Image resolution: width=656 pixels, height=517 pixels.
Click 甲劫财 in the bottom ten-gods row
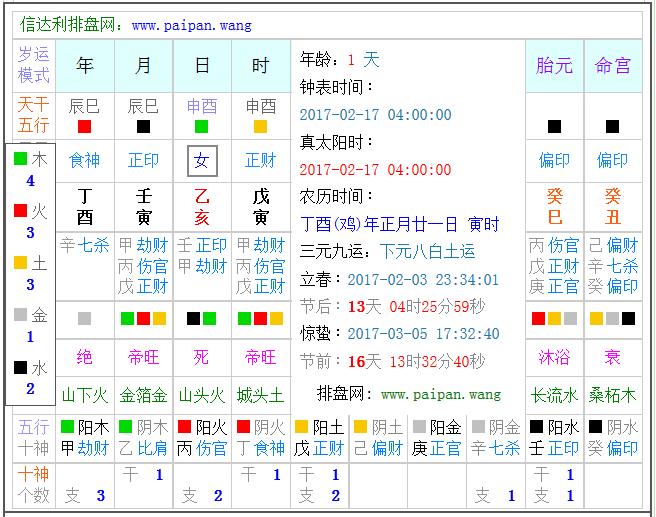85,449
